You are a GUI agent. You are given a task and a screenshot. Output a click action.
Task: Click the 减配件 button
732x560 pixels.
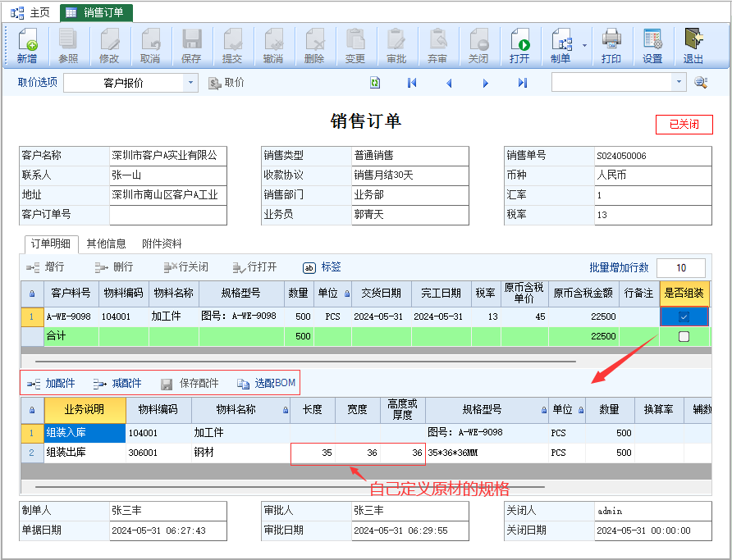point(117,383)
